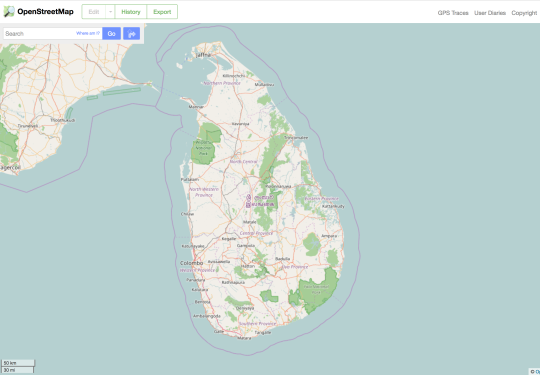The width and height of the screenshot is (540, 375).
Task: Click the Trincomalee label on map
Action: tap(296, 137)
